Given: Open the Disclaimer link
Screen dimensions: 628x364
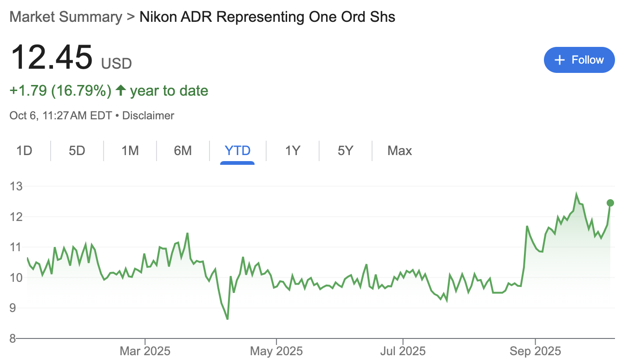Looking at the screenshot, I should tap(148, 116).
